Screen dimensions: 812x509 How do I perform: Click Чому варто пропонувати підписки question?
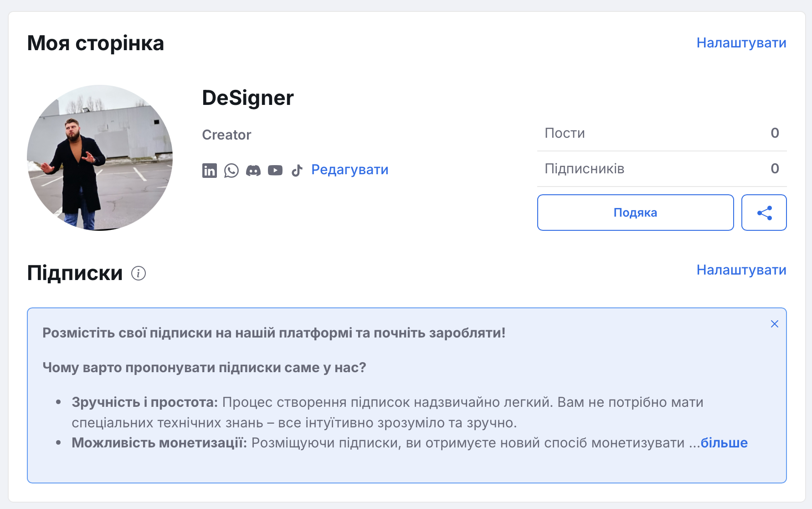coord(204,368)
